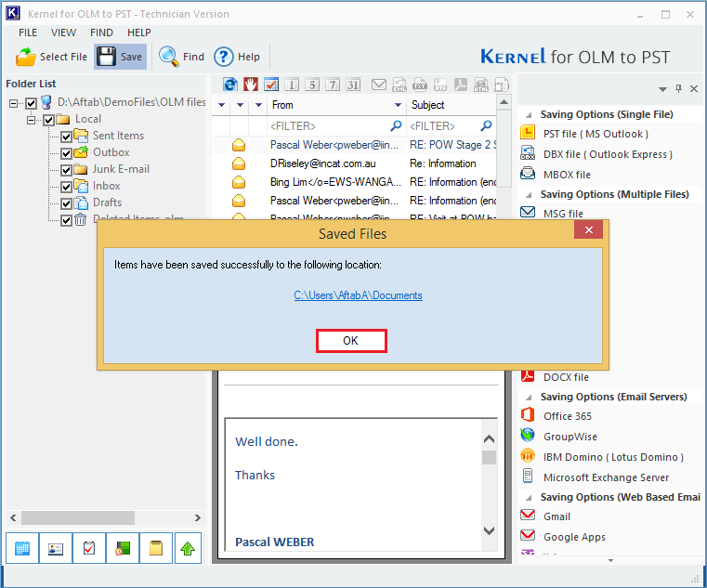Click the red hand stop icon
707x588 pixels.
(x=251, y=85)
